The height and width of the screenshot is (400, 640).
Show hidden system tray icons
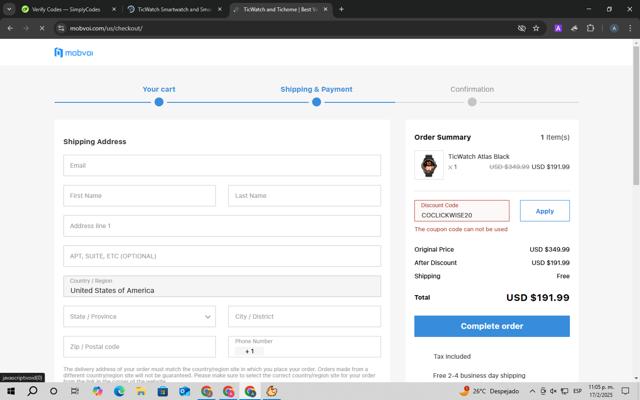[x=532, y=391]
